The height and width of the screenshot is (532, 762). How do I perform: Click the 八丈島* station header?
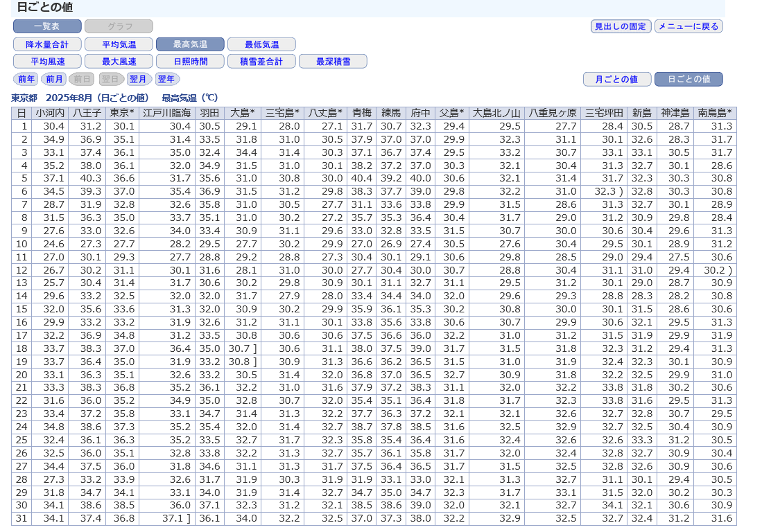click(325, 113)
